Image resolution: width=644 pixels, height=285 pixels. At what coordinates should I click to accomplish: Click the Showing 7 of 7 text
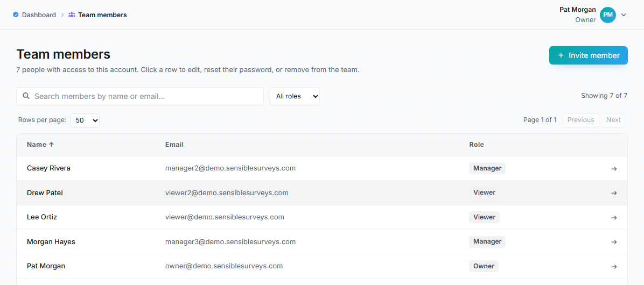604,96
